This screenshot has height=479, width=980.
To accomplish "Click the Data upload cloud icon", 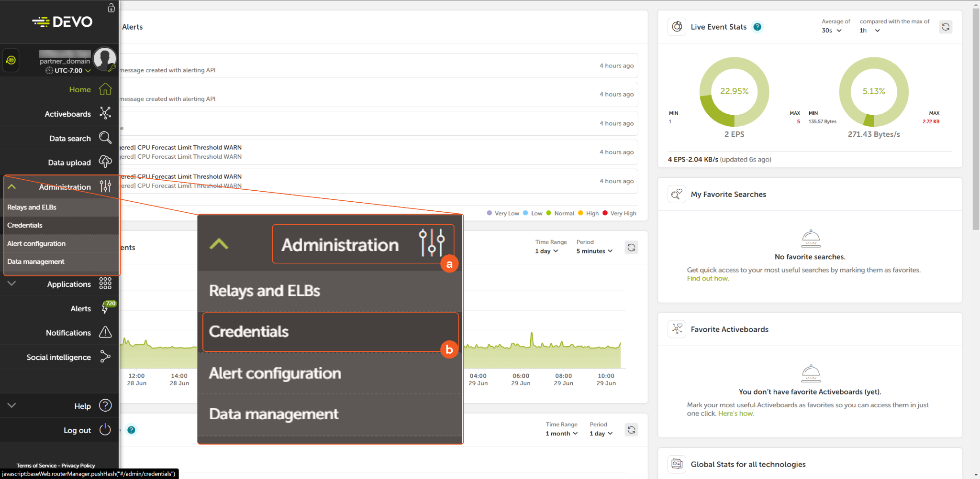I will (105, 162).
